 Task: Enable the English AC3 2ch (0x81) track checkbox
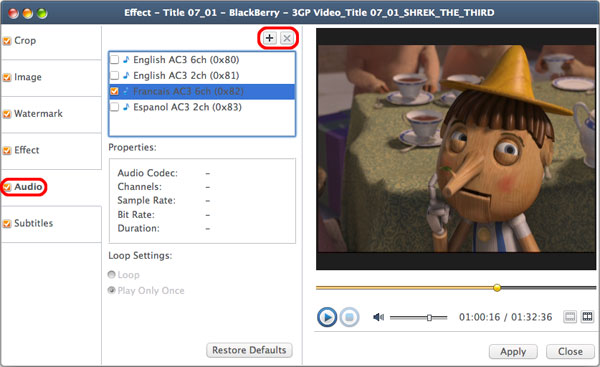click(x=114, y=75)
